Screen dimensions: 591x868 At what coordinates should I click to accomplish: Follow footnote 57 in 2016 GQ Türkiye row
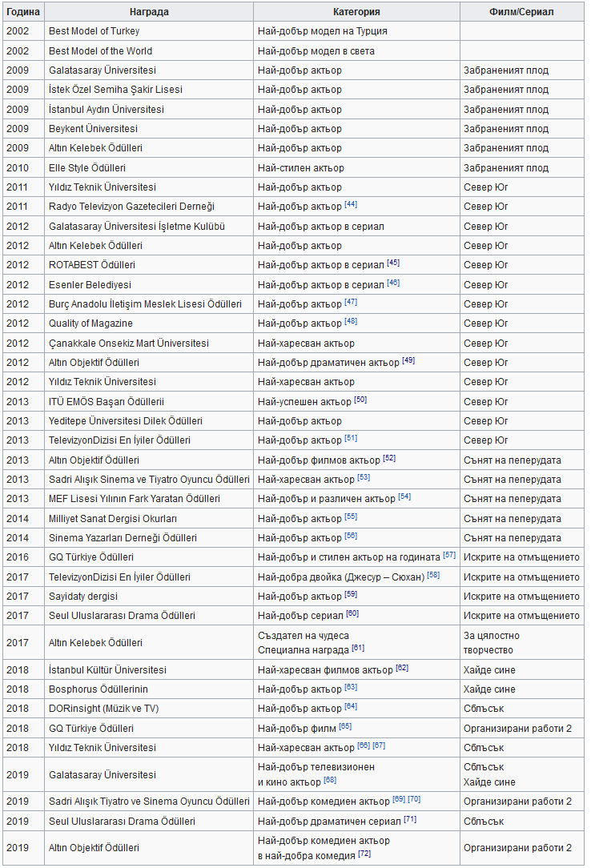point(449,555)
